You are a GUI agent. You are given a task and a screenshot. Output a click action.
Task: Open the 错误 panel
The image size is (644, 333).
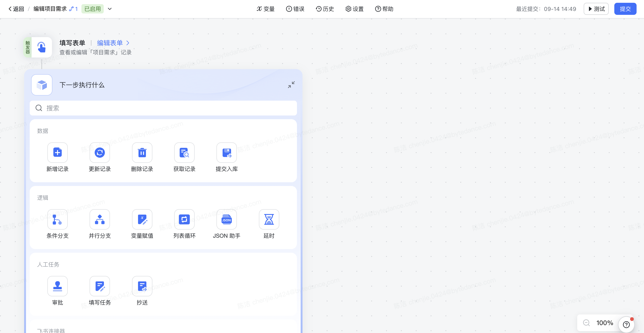click(295, 9)
